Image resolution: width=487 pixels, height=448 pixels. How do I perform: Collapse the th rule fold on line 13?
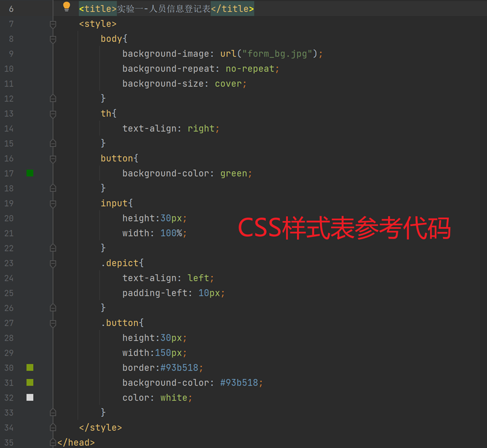pyautogui.click(x=53, y=114)
